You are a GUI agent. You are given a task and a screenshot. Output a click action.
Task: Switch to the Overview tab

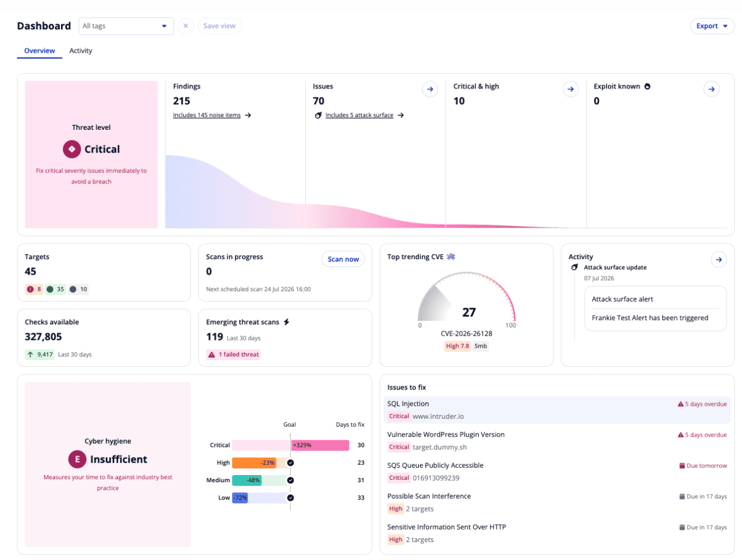[x=39, y=51]
